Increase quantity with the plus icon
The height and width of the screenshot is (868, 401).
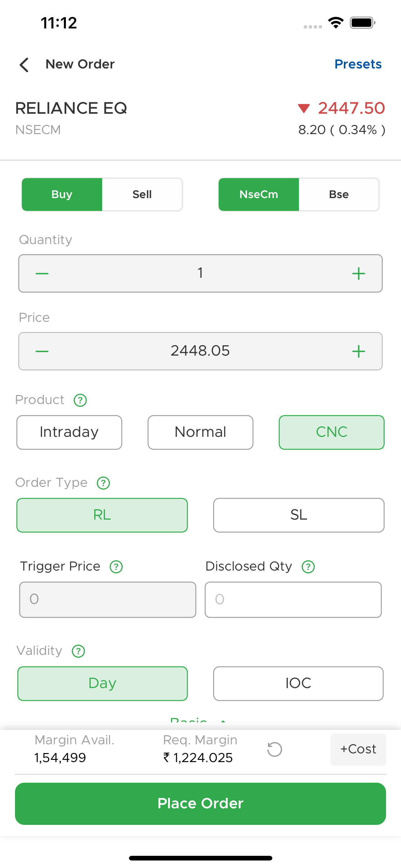[359, 273]
